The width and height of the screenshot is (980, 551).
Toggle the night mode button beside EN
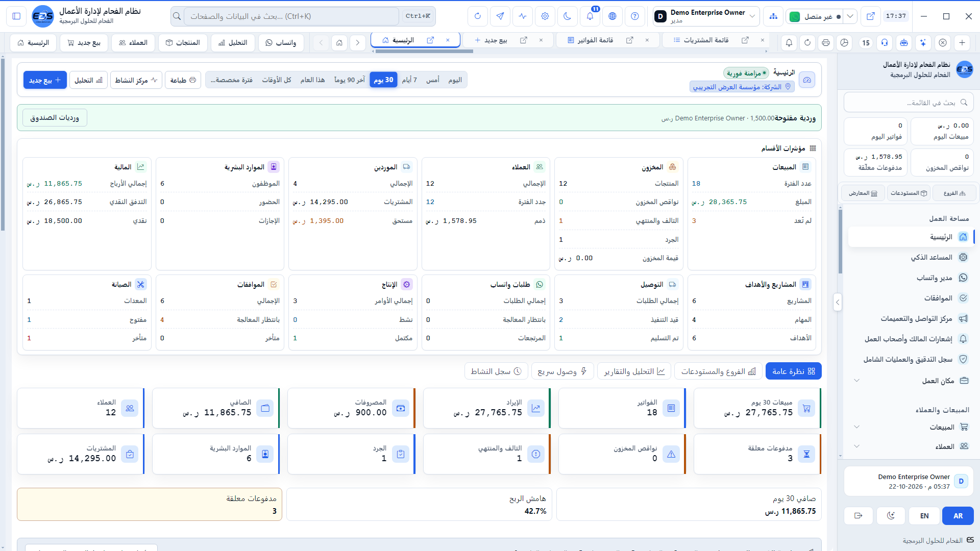pyautogui.click(x=891, y=516)
